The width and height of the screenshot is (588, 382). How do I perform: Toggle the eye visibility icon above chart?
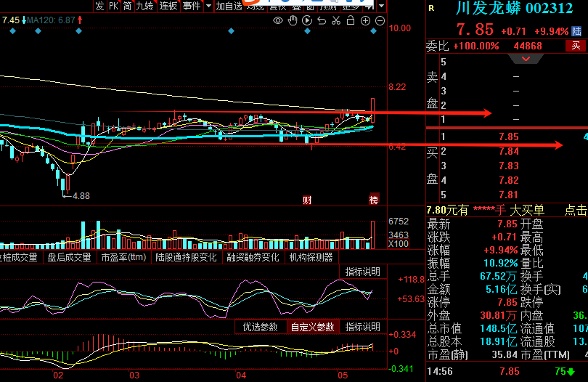pos(278,20)
